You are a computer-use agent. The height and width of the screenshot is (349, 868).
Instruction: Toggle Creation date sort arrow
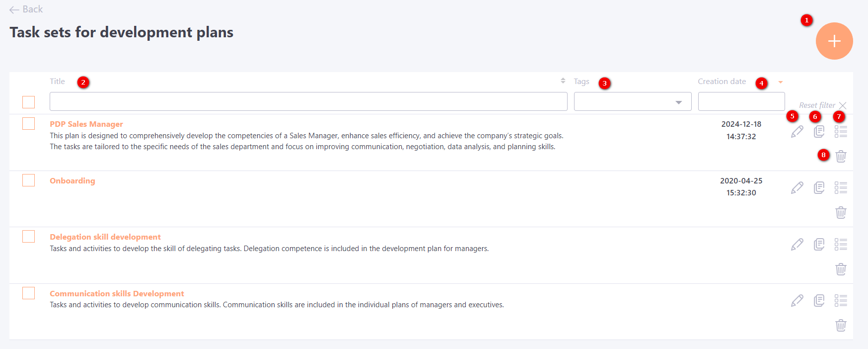coord(780,82)
